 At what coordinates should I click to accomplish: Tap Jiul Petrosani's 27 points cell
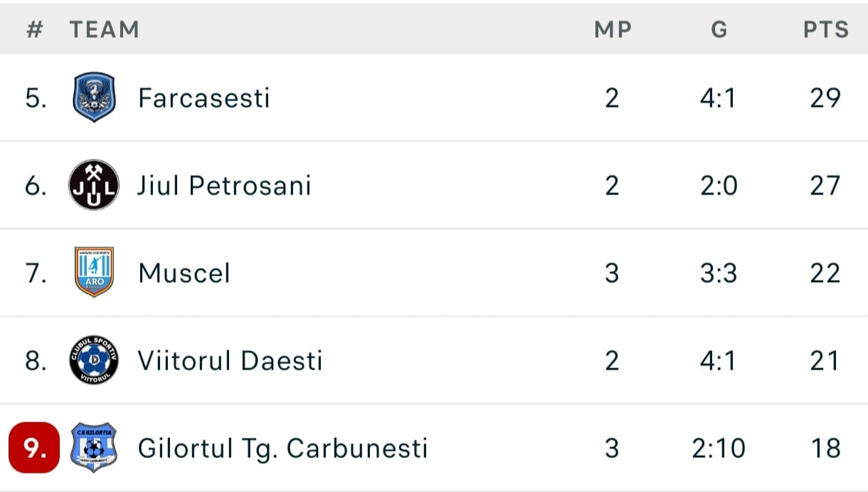(825, 185)
